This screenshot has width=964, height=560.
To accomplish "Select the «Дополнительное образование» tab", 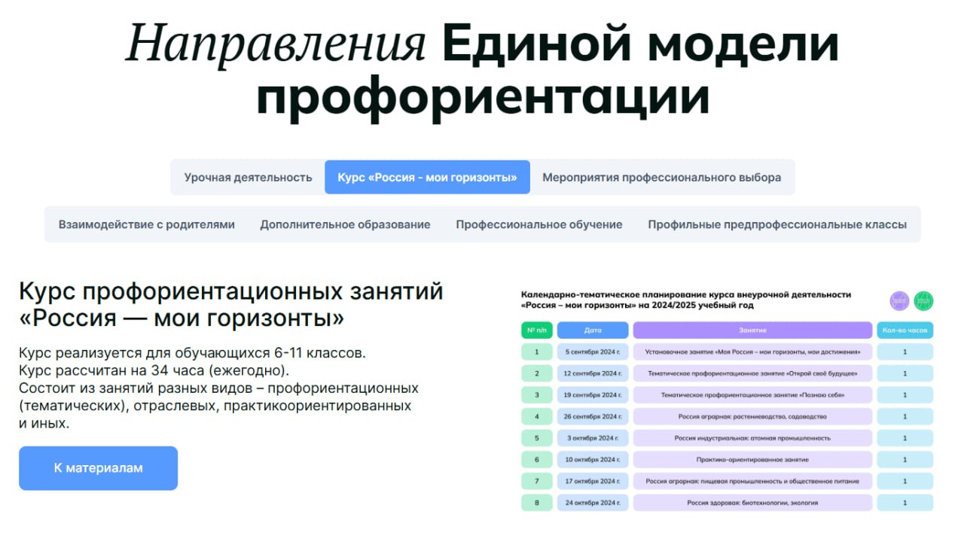I will pos(345,224).
